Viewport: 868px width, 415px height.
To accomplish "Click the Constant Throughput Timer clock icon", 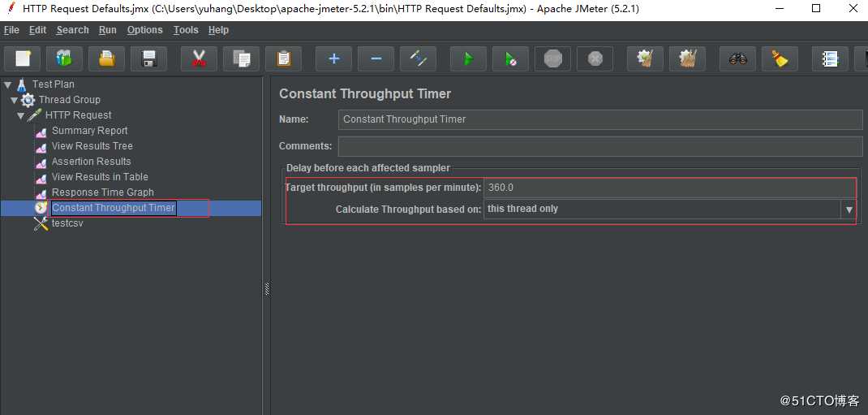I will [x=41, y=208].
